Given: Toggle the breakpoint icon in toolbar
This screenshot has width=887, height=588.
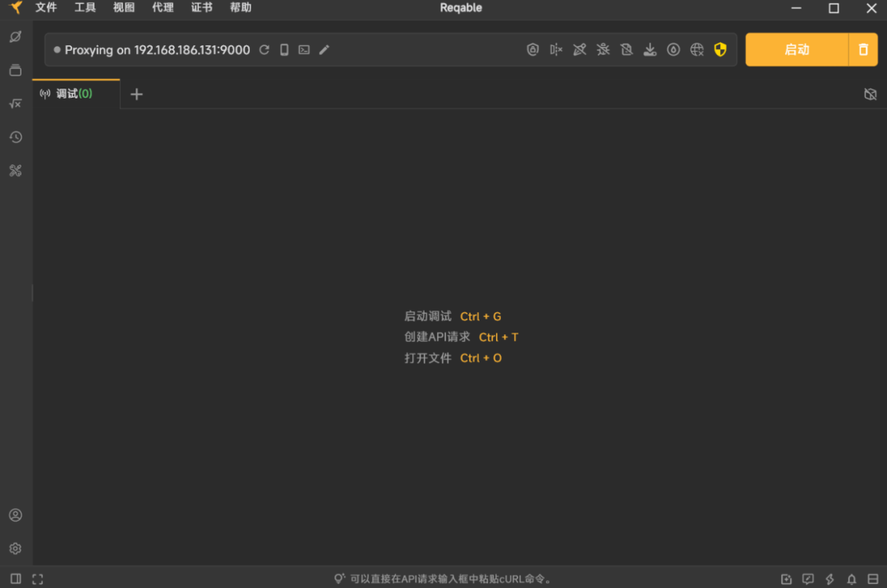Looking at the screenshot, I should pyautogui.click(x=556, y=50).
